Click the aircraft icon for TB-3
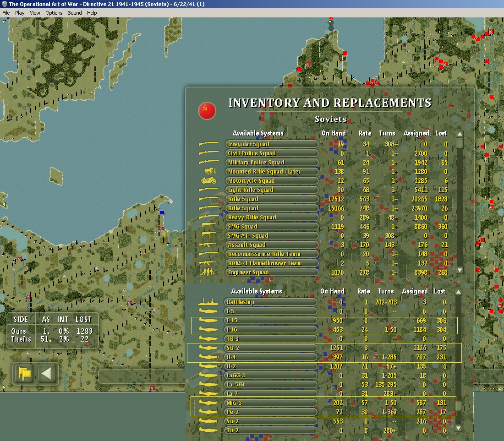504x441 pixels. click(x=208, y=338)
